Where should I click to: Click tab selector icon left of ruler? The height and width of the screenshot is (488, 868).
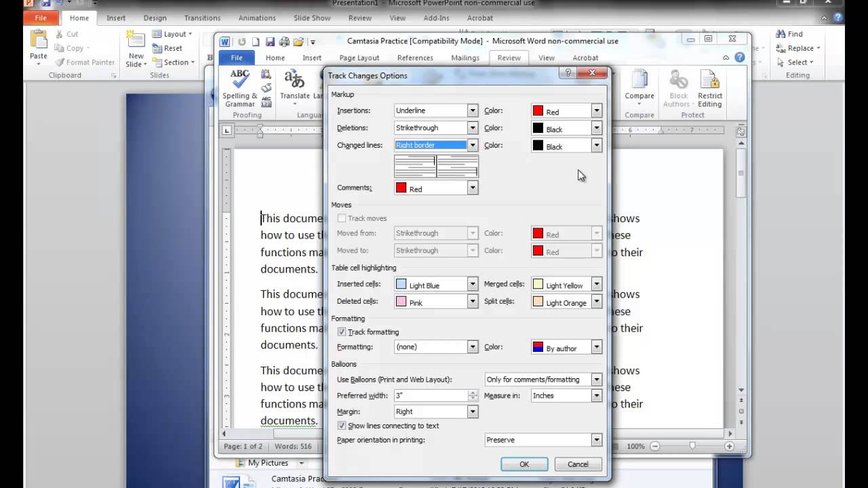[227, 130]
